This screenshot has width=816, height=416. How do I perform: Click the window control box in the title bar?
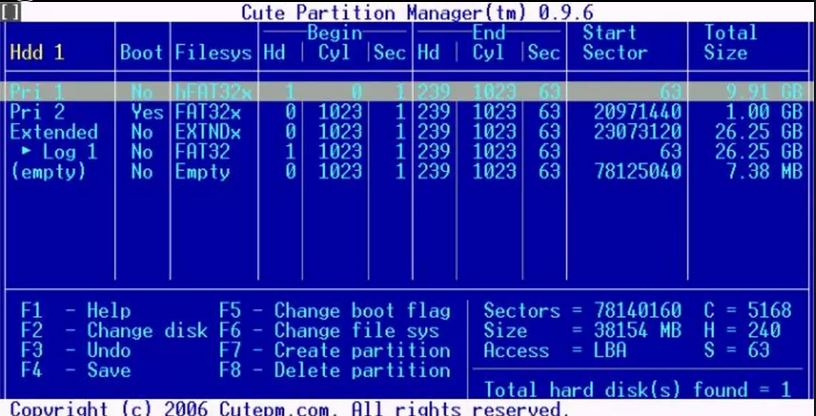click(x=9, y=12)
